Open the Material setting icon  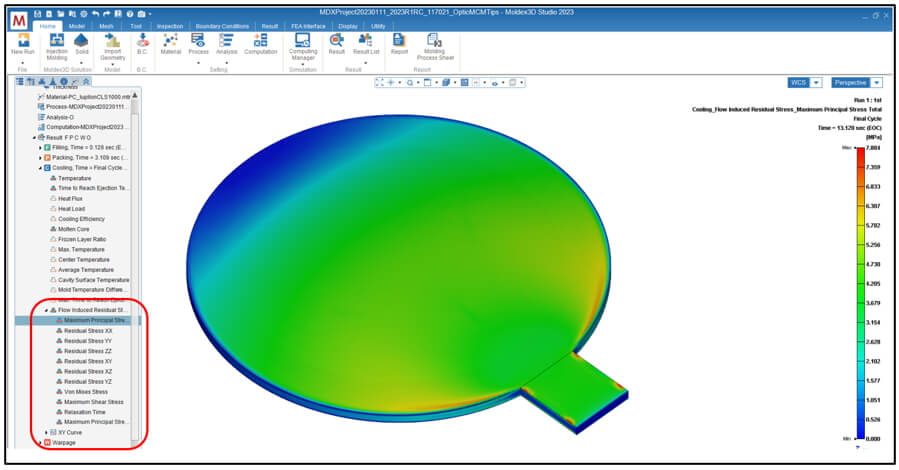coord(170,40)
